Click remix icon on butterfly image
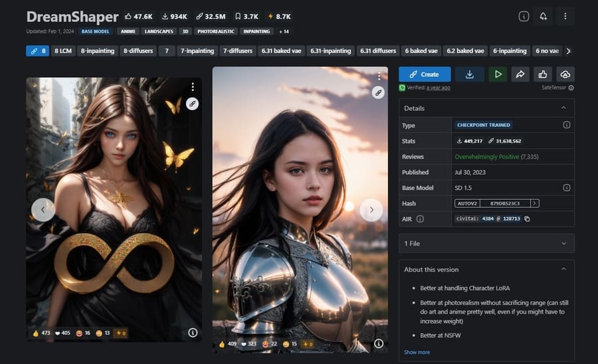The height and width of the screenshot is (364, 598). 192,104
